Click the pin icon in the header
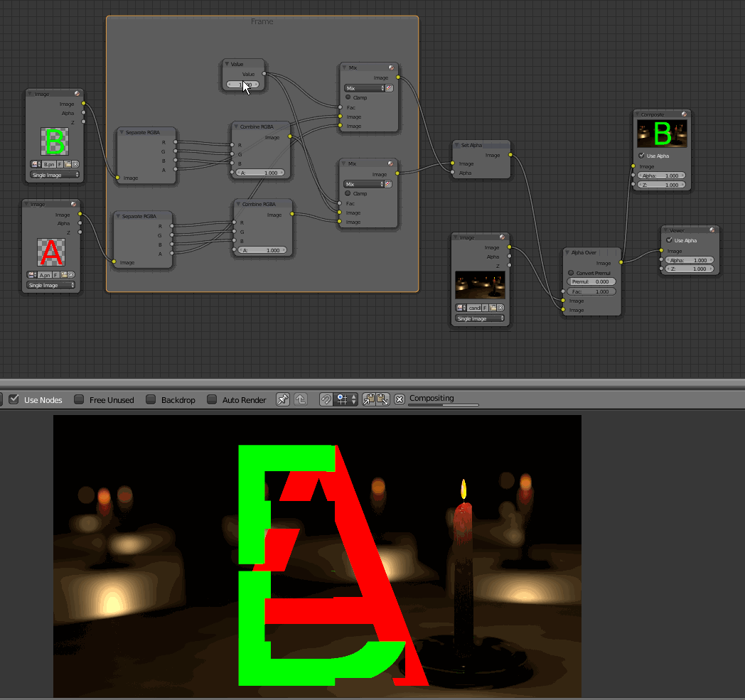Image resolution: width=745 pixels, height=700 pixels. [x=283, y=399]
